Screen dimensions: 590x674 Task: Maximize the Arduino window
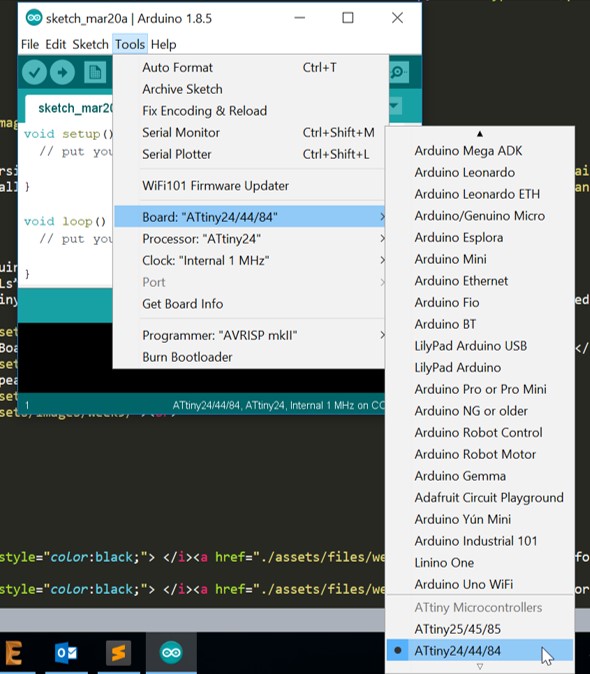tap(348, 18)
